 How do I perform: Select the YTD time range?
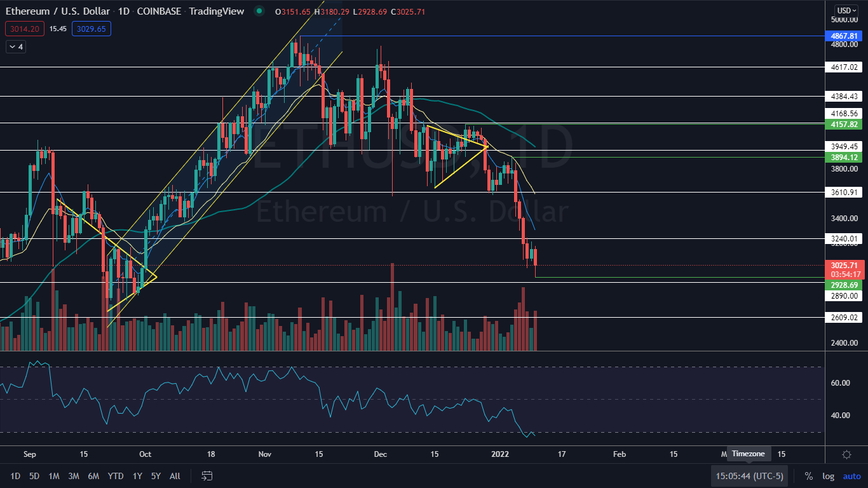click(116, 476)
